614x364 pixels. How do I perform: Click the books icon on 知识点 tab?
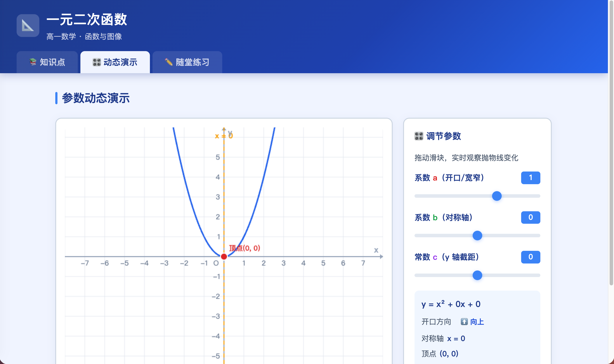33,62
